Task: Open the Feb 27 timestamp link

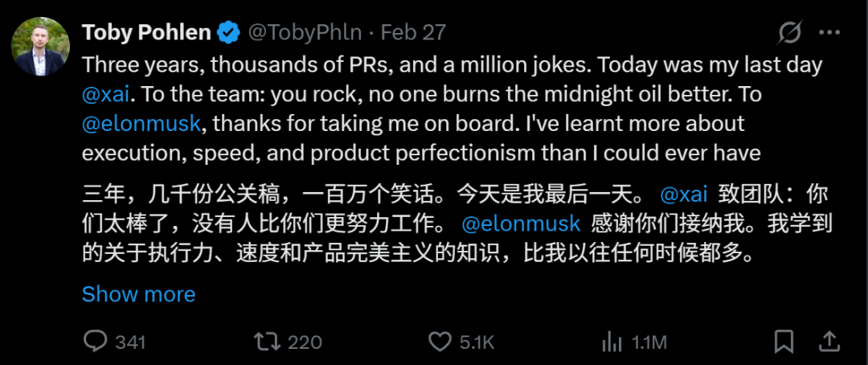Action: (x=412, y=33)
